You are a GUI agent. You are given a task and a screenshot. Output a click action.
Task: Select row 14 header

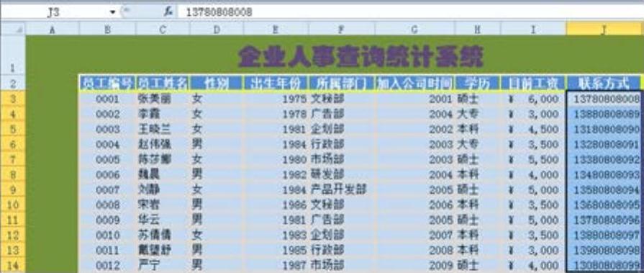[x=13, y=265]
